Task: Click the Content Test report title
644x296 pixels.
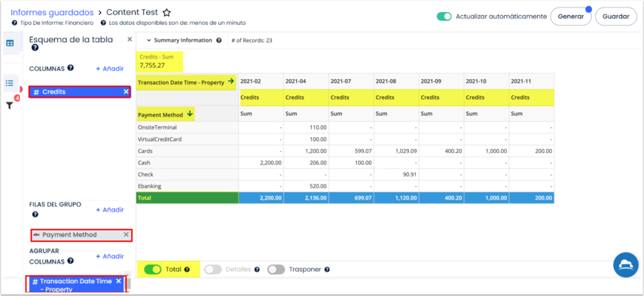Action: [133, 12]
